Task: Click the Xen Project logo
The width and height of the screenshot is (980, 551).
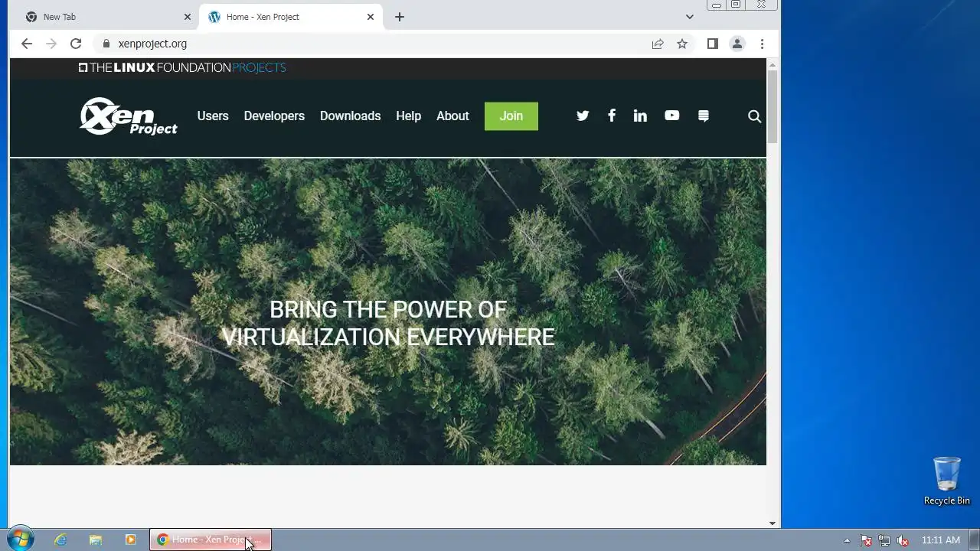Action: pos(129,116)
